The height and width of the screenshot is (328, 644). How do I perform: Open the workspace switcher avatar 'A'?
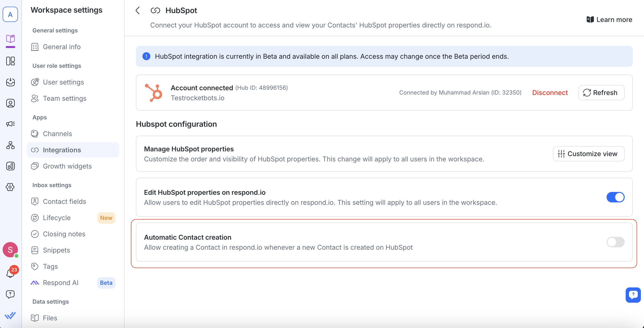click(x=10, y=15)
